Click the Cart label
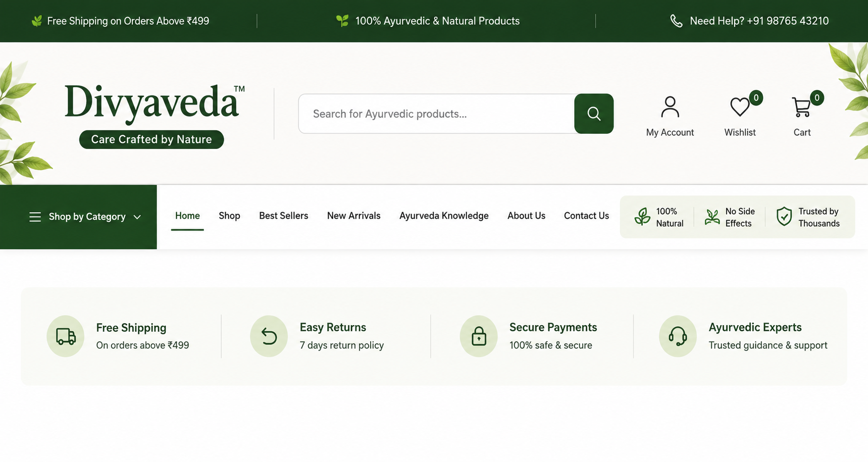868x462 pixels. pyautogui.click(x=802, y=132)
